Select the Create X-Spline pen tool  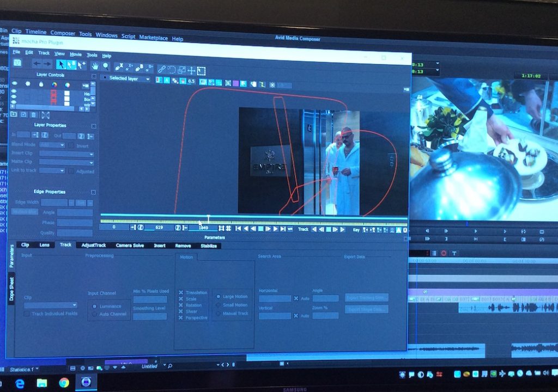(x=119, y=67)
